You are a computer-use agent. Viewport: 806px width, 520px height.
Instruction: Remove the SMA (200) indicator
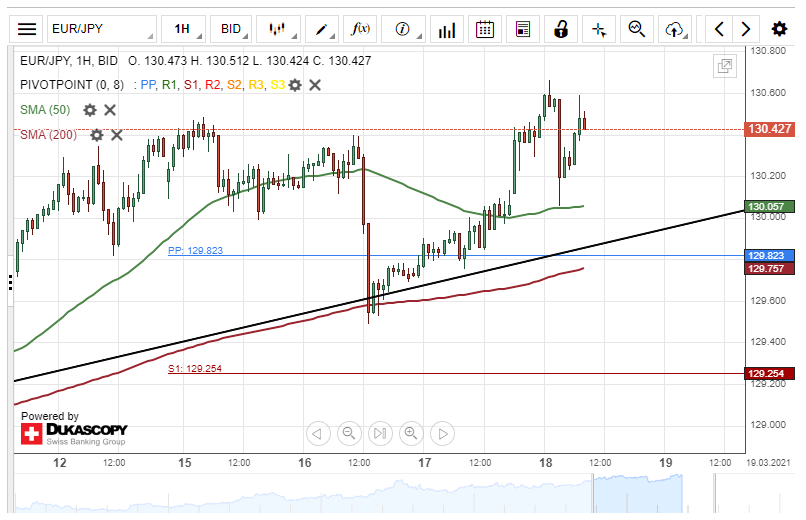point(117,135)
